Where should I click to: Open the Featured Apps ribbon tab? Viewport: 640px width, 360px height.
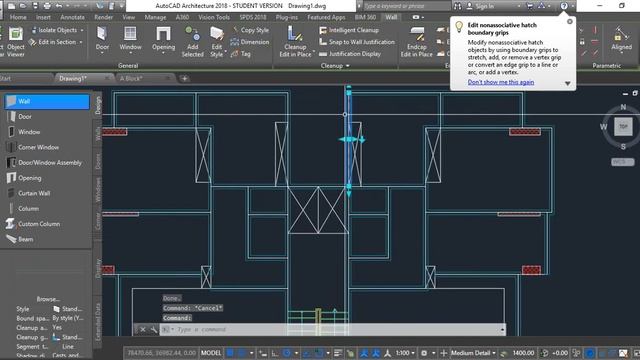[x=326, y=17]
